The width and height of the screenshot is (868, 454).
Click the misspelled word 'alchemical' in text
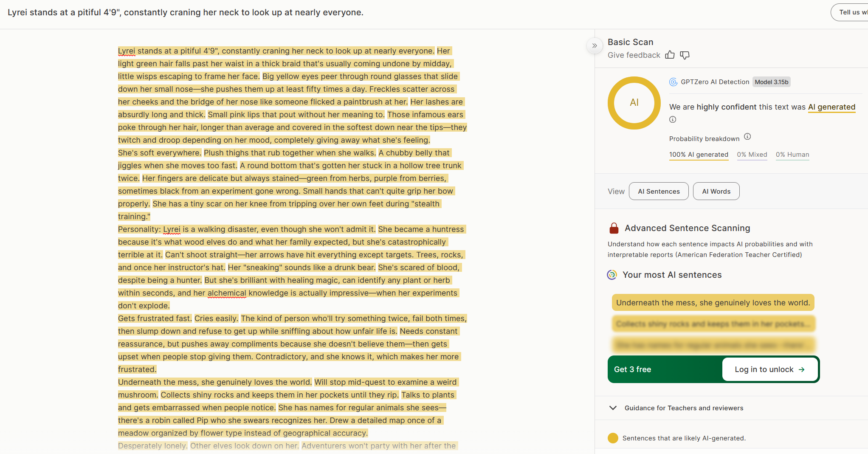pos(227,293)
